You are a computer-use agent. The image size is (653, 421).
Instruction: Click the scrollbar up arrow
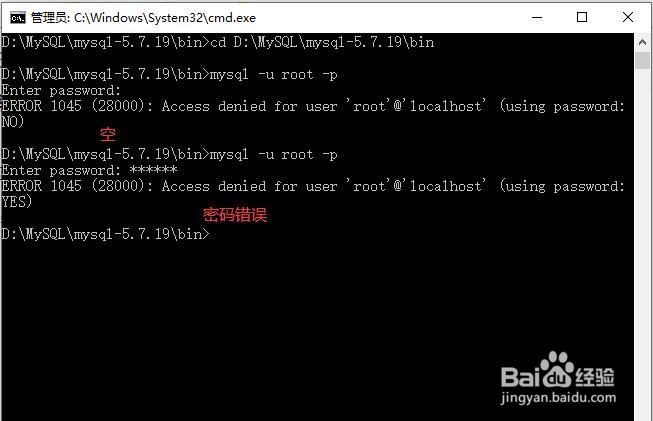[x=642, y=42]
